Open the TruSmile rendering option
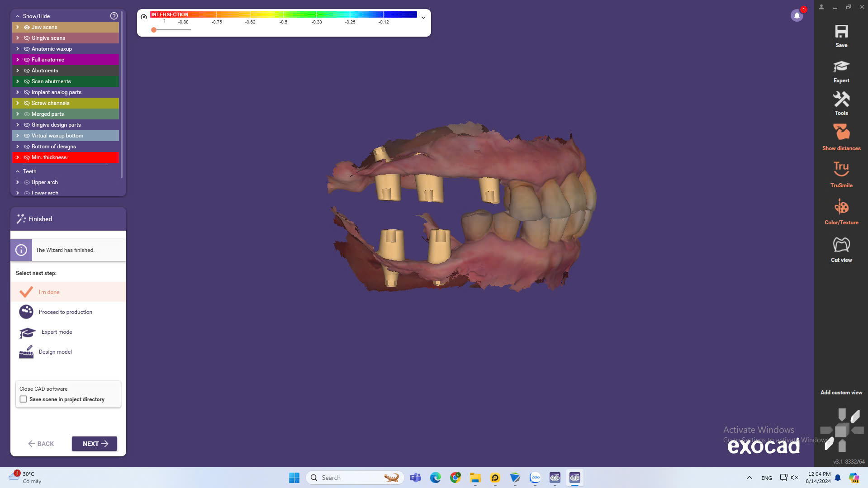Viewport: 868px width, 488px height. pyautogui.click(x=841, y=174)
